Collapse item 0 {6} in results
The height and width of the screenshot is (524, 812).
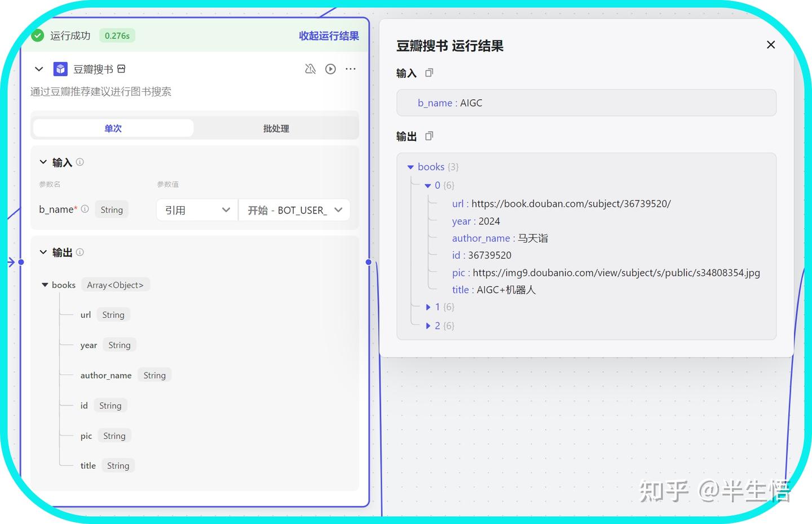click(x=428, y=185)
